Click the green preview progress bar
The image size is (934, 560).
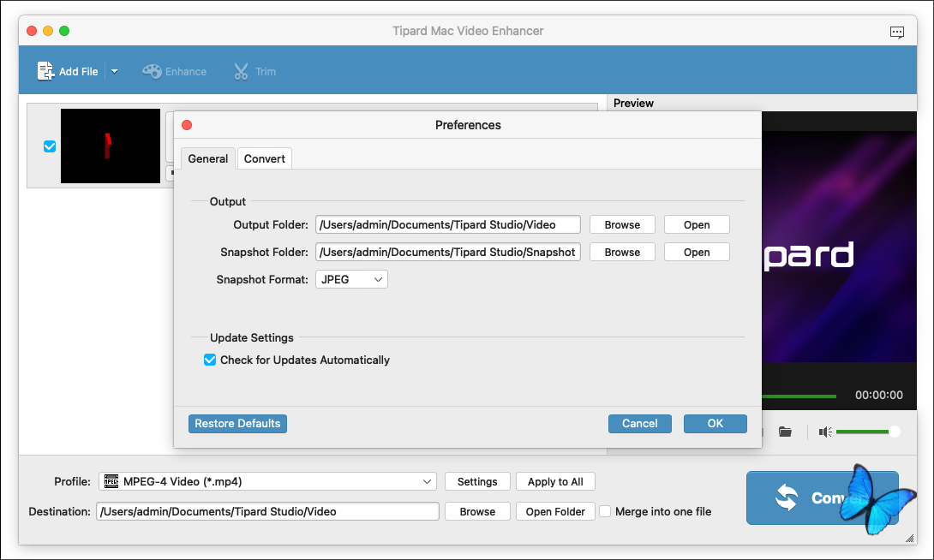(799, 396)
